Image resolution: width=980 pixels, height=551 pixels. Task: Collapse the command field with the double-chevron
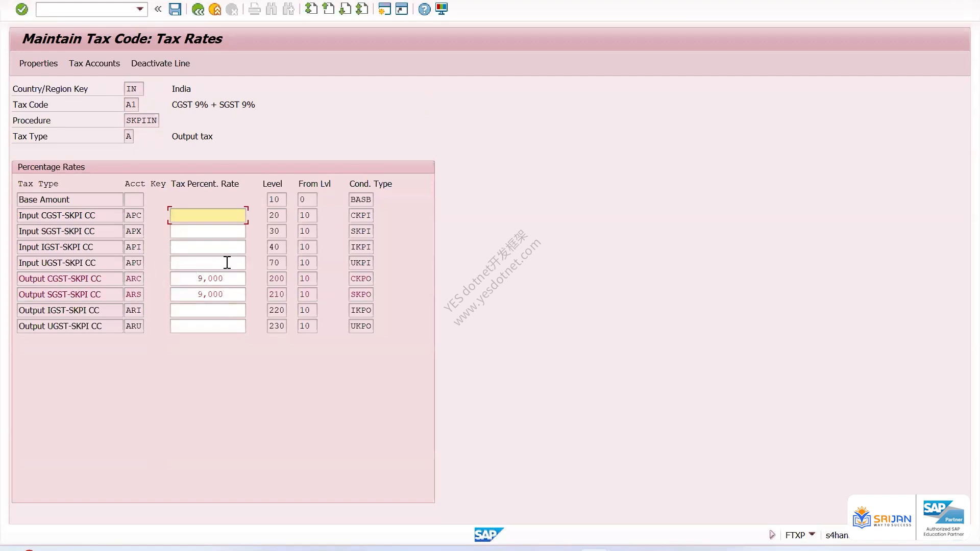point(158,9)
